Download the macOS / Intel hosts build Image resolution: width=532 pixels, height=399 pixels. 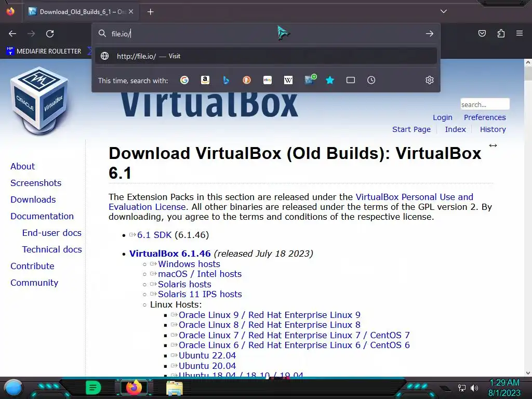pos(200,274)
